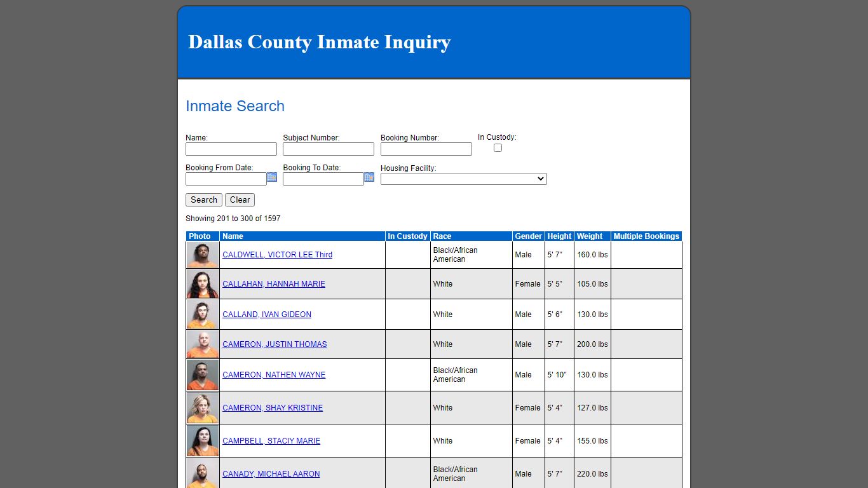Open Booking From Date calendar picker
This screenshot has width=868, height=488.
coord(272,177)
